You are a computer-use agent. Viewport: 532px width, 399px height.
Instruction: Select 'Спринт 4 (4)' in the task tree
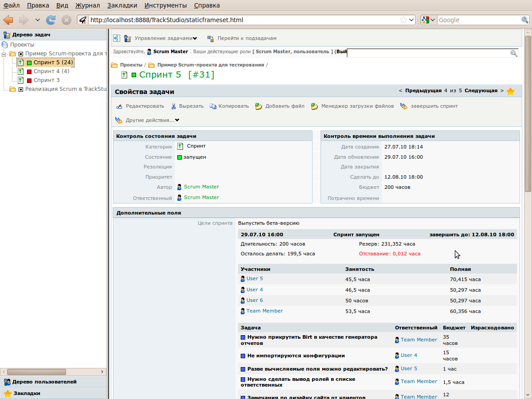coord(51,71)
